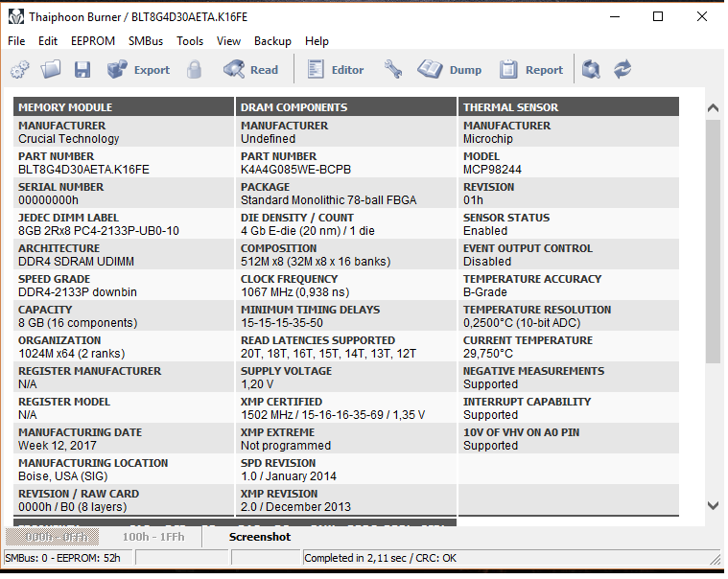The image size is (728, 579).
Task: Open the Help menu
Action: tap(317, 41)
